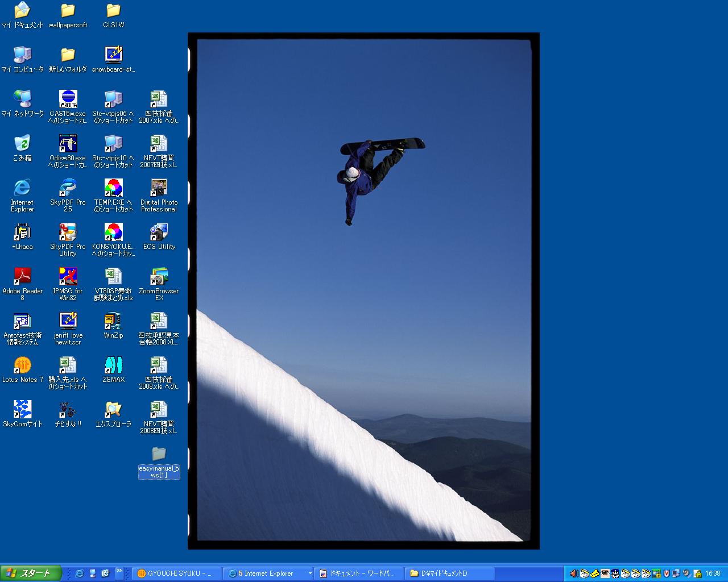Select the ごみ箱 recycle bin icon
The width and height of the screenshot is (728, 582).
[x=22, y=148]
